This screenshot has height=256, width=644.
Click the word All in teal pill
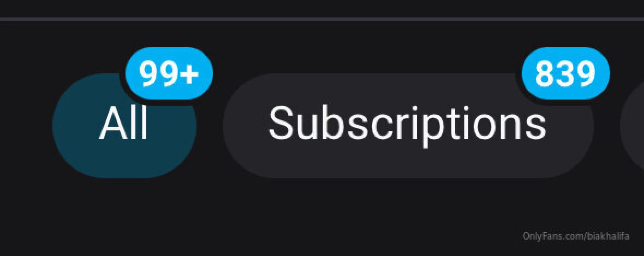123,123
